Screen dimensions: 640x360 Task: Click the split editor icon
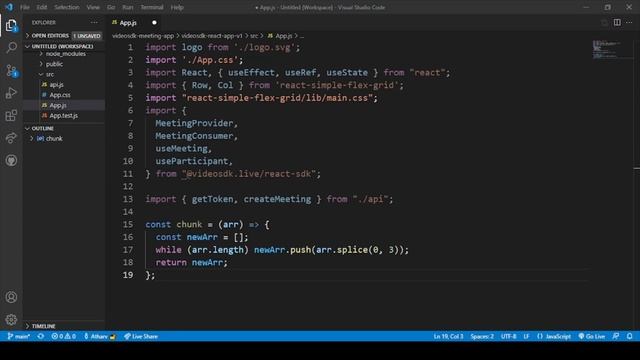click(x=617, y=22)
